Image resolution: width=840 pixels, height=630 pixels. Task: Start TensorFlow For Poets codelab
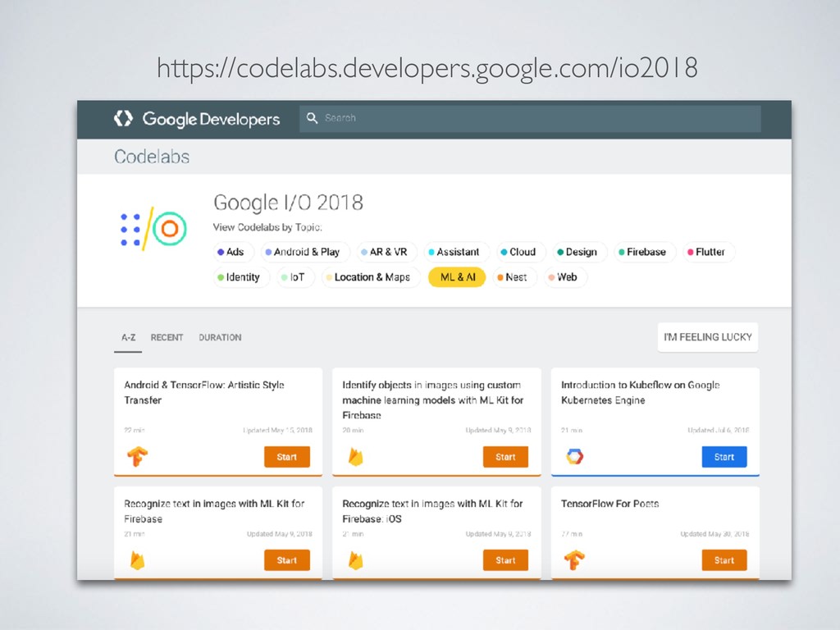[724, 560]
